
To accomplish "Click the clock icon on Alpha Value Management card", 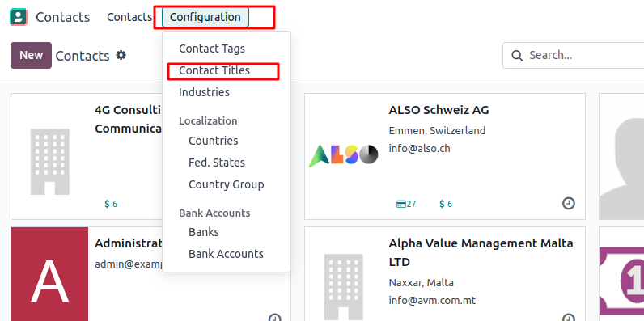I will pos(569,318).
